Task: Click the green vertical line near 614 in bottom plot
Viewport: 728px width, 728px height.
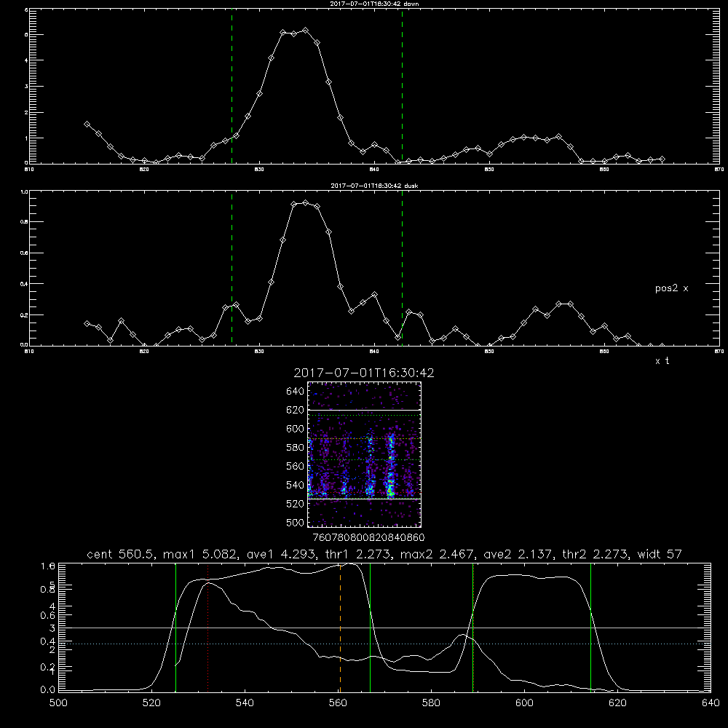Action: pyautogui.click(x=590, y=628)
